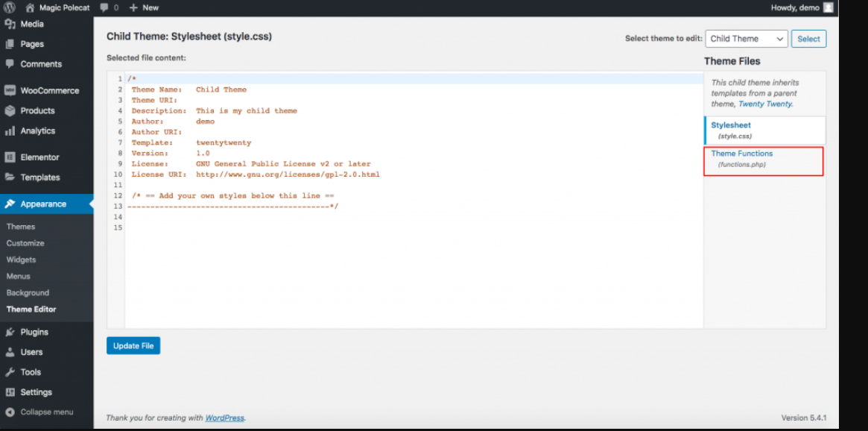This screenshot has height=431, width=868.
Task: Open the Themes submenu item
Action: coord(21,227)
